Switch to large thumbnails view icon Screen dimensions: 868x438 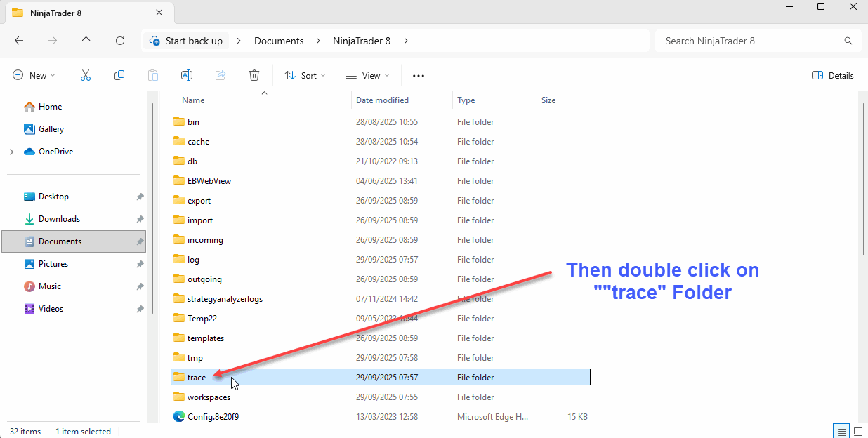pos(858,430)
